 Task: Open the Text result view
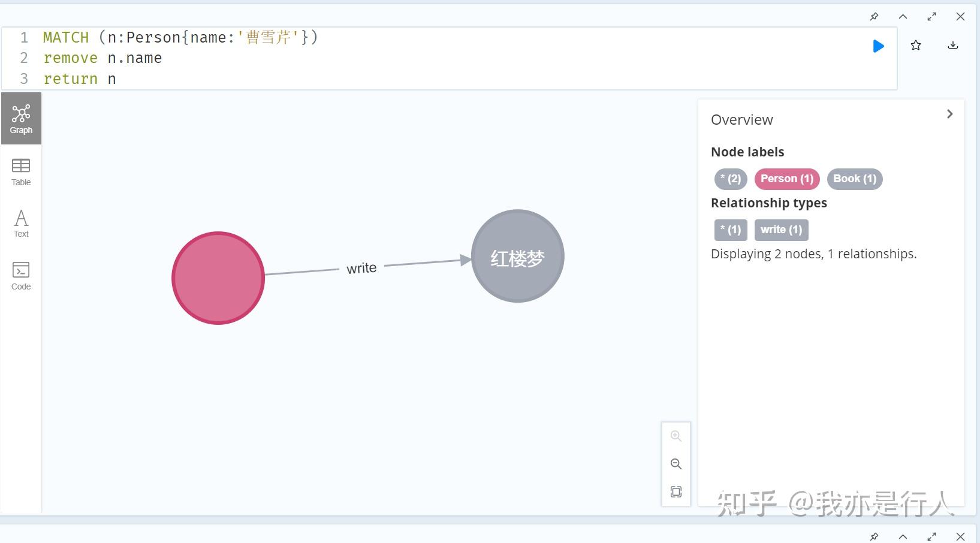point(20,223)
